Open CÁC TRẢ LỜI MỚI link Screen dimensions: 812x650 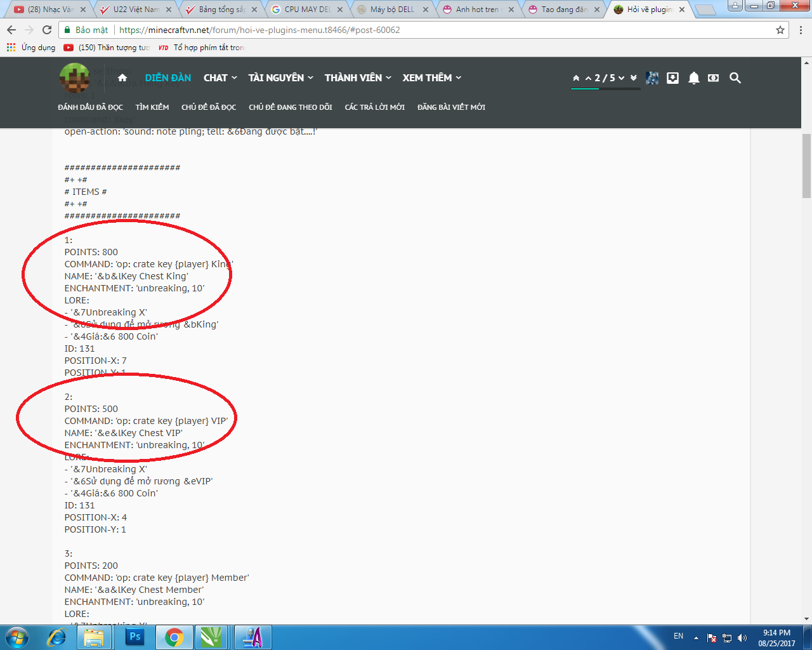375,107
